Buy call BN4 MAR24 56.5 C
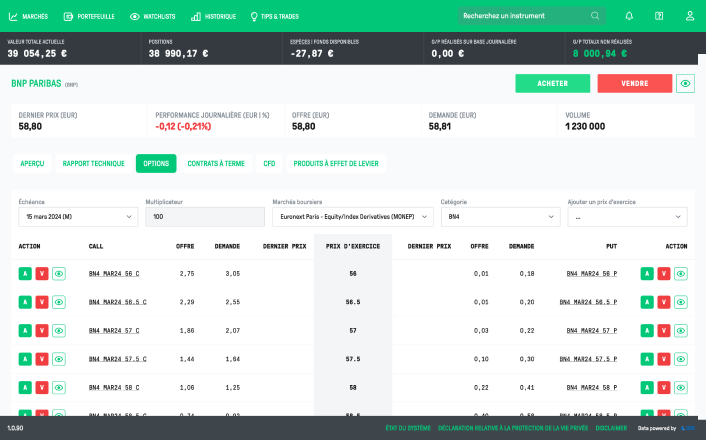The image size is (706, 440). [25, 302]
